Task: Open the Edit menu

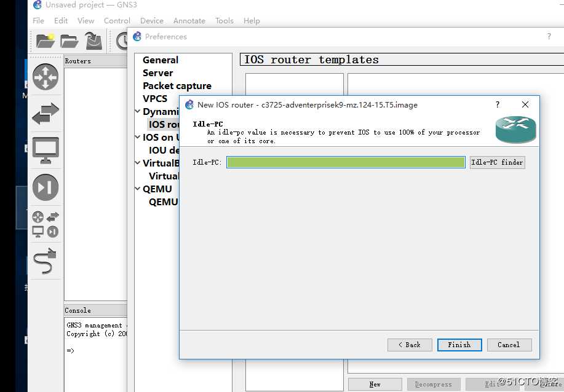Action: pos(61,21)
